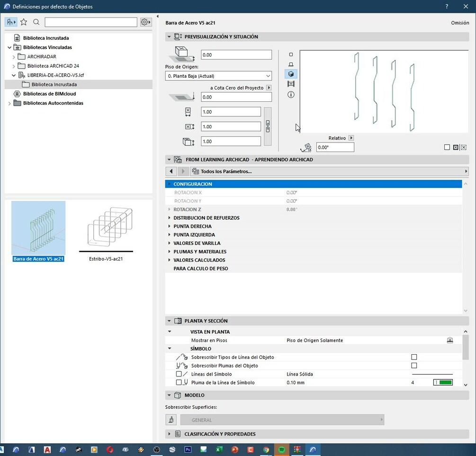Click the rotation angle 0.00° field

point(335,147)
